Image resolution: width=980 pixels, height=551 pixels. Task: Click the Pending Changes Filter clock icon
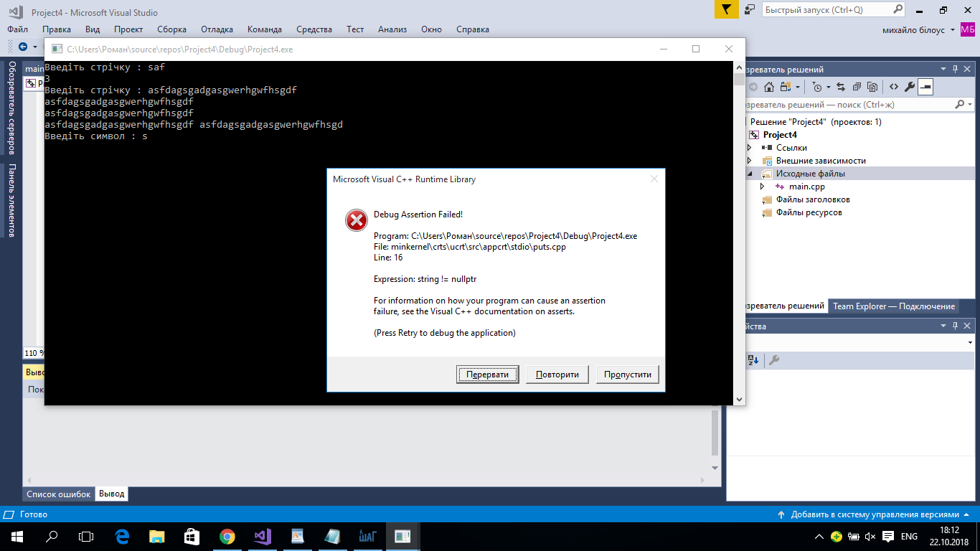pyautogui.click(x=817, y=87)
